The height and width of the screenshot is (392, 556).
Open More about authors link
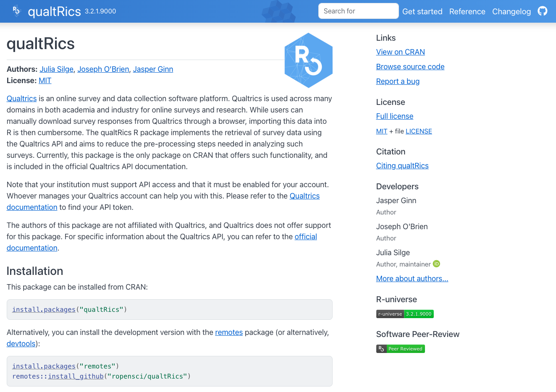point(412,279)
